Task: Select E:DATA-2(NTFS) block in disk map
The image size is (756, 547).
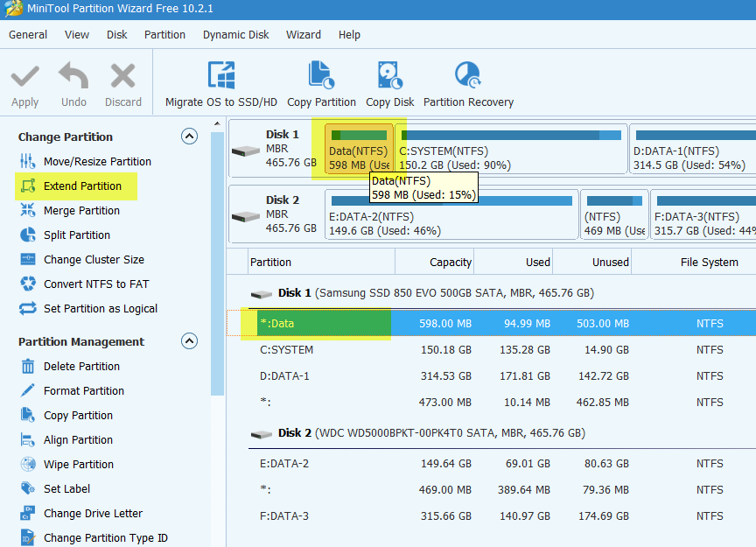Action: 451,214
